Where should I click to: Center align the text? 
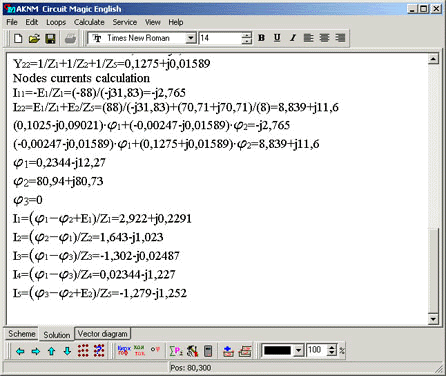click(x=324, y=38)
